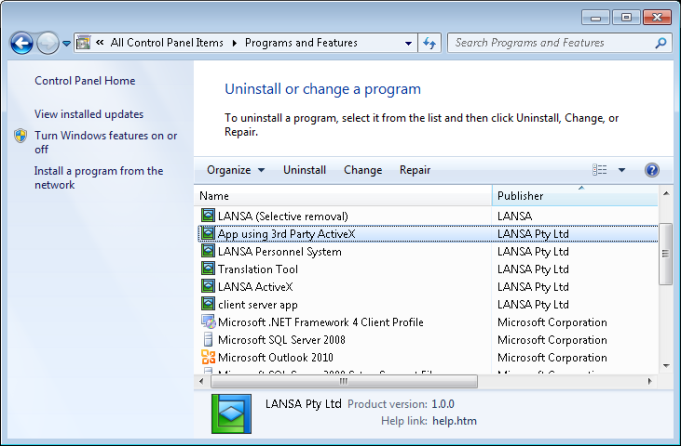Open Control Panel Home link
681x446 pixels.
(x=85, y=81)
